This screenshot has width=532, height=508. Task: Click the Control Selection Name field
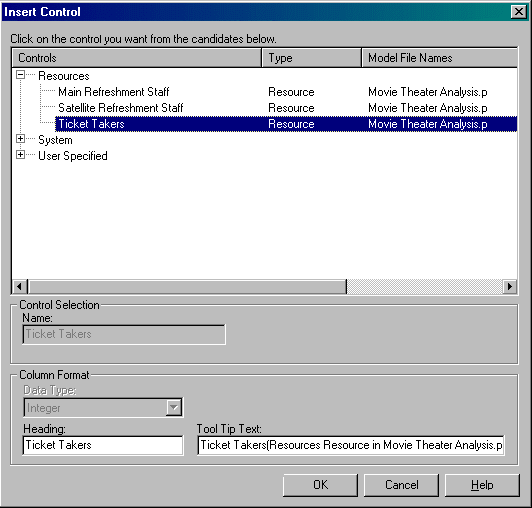(x=124, y=334)
